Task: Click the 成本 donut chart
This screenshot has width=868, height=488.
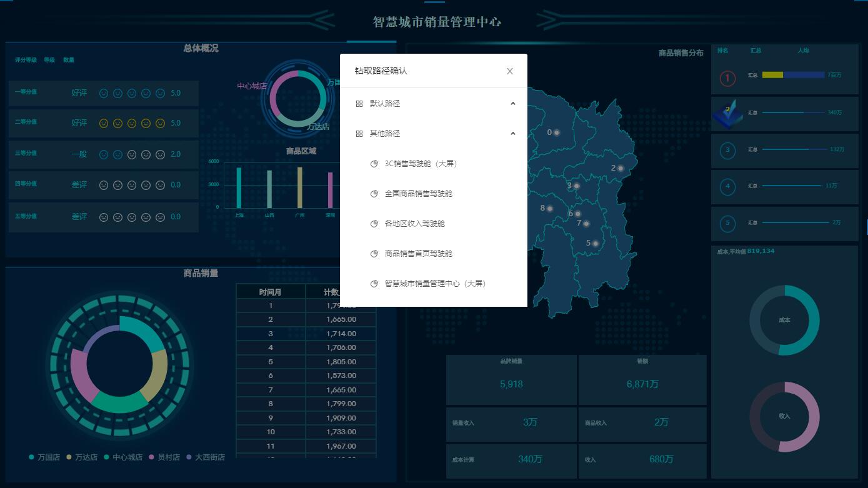Action: coord(784,320)
